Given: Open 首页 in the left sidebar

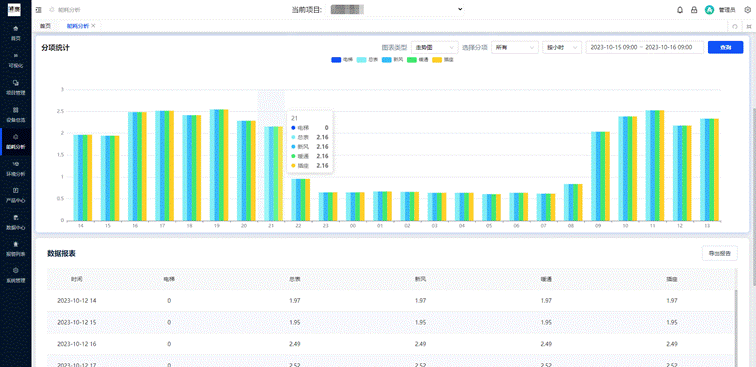Looking at the screenshot, I should [15, 32].
